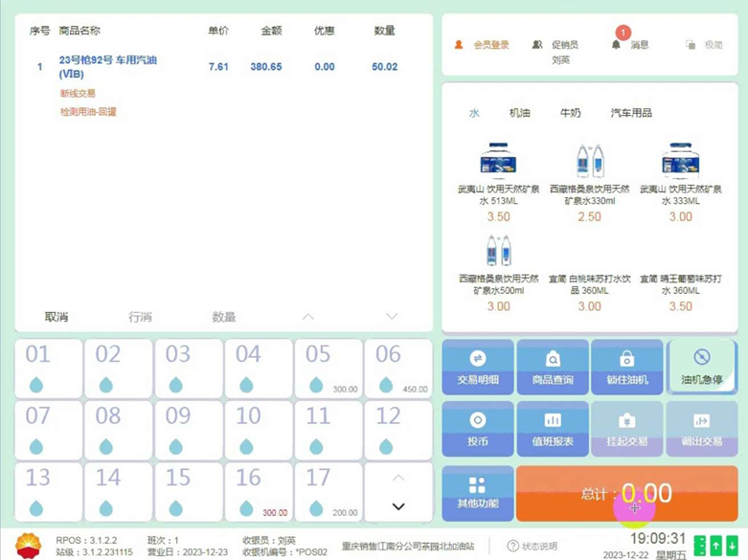Image resolution: width=748 pixels, height=560 pixels.
Task: Click the 取消 cancel button
Action: 57,317
